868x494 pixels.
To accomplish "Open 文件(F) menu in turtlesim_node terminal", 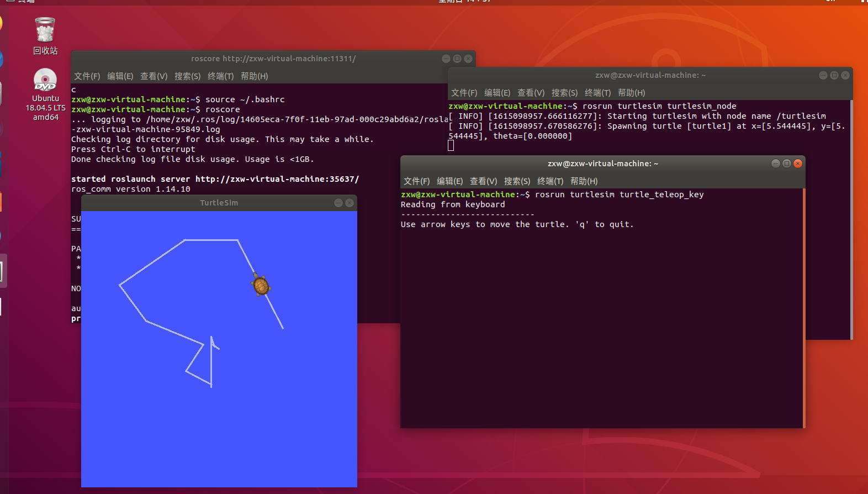I will point(464,93).
